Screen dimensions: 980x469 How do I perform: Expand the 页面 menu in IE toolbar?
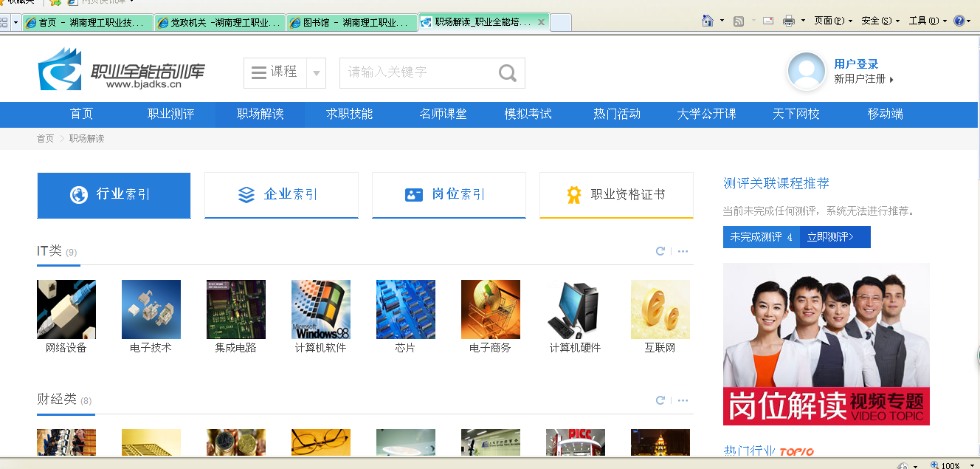[833, 21]
